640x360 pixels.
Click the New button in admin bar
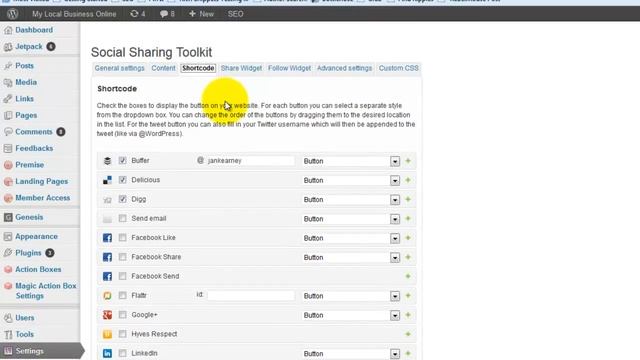[x=201, y=14]
